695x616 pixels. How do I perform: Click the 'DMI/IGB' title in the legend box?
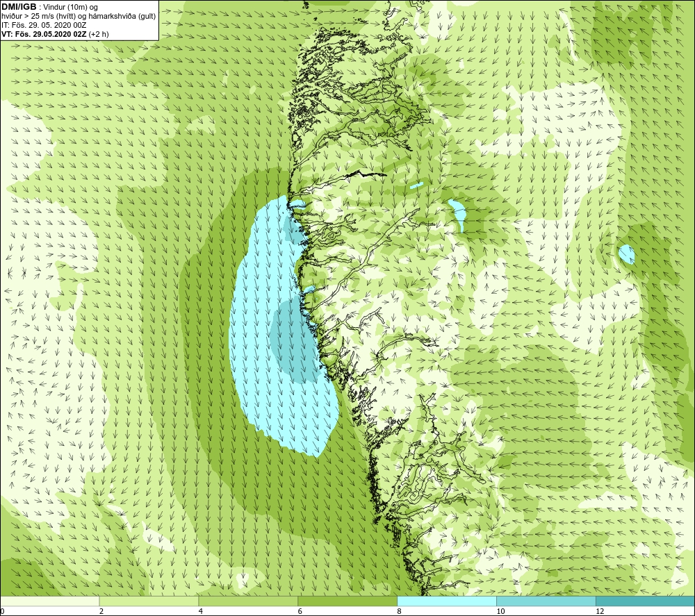[19, 7]
